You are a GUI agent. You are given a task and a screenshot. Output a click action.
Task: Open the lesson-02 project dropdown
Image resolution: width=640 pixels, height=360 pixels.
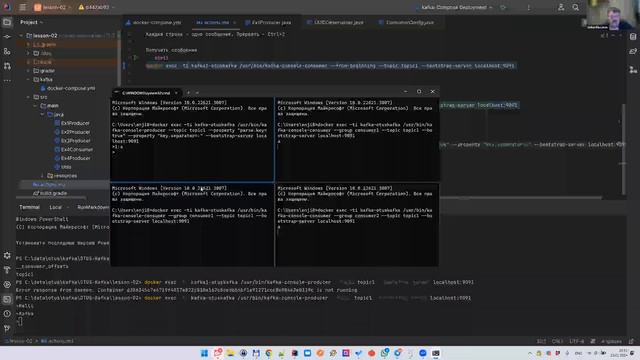[52, 7]
